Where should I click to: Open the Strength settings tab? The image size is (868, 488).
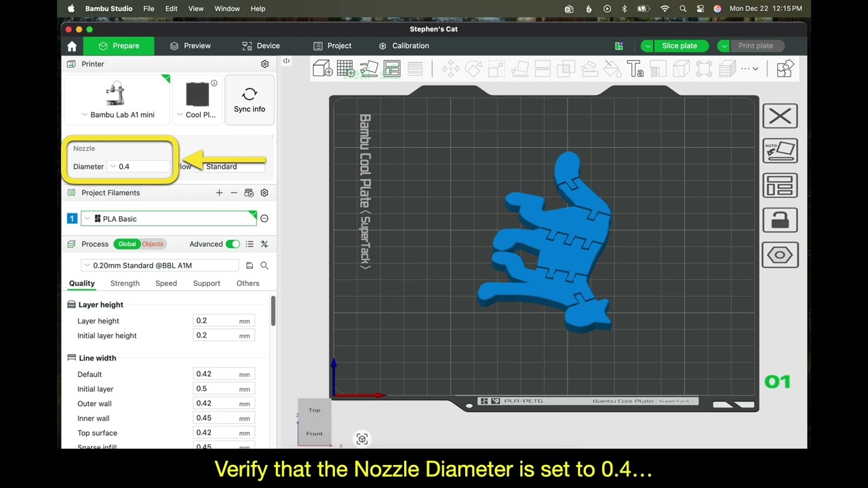[125, 283]
